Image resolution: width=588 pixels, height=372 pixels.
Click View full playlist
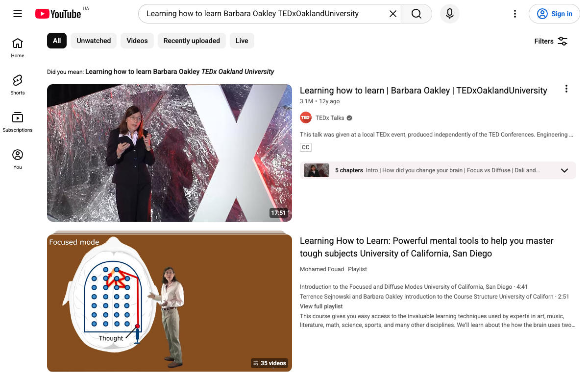click(321, 306)
